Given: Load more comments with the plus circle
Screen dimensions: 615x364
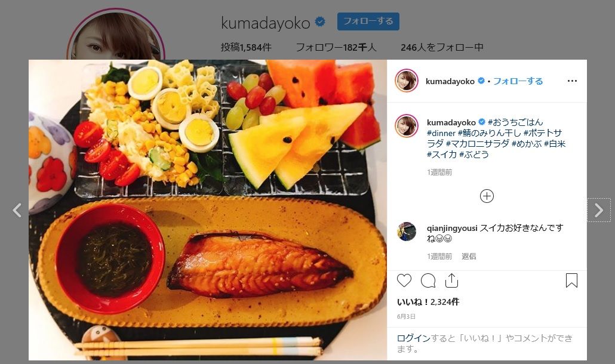Looking at the screenshot, I should 487,196.
